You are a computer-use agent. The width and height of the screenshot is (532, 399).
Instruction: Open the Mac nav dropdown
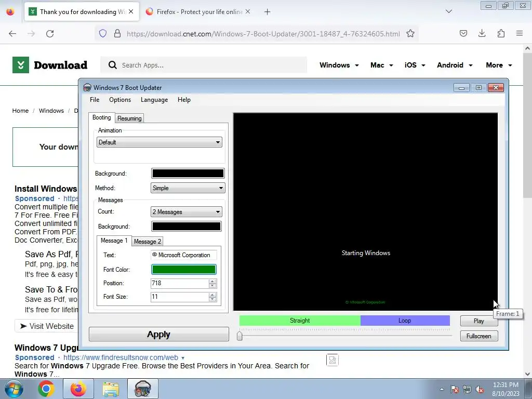point(382,65)
